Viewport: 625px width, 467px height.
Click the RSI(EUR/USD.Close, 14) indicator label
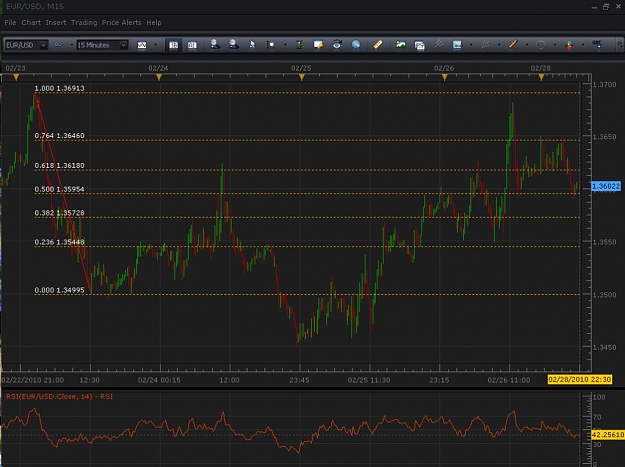tap(59, 397)
